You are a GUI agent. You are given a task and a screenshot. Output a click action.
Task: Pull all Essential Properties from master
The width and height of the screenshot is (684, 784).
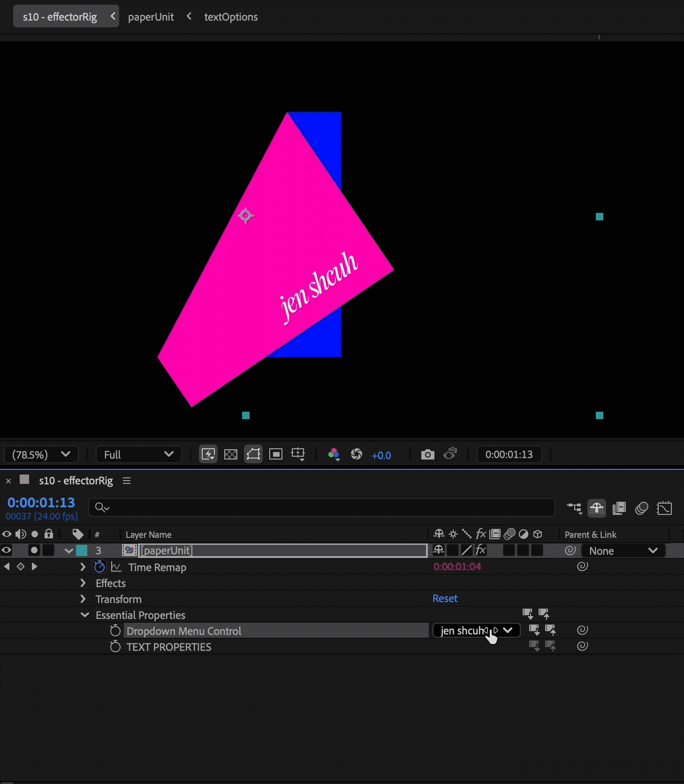[528, 614]
